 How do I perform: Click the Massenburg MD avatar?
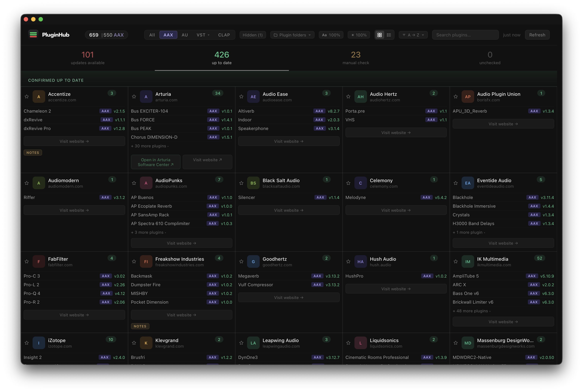468,343
